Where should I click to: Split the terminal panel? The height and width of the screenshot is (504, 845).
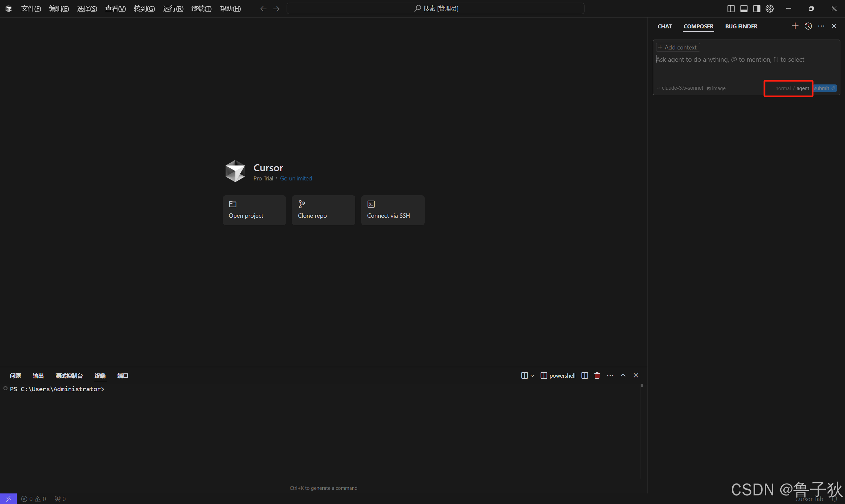coord(585,375)
